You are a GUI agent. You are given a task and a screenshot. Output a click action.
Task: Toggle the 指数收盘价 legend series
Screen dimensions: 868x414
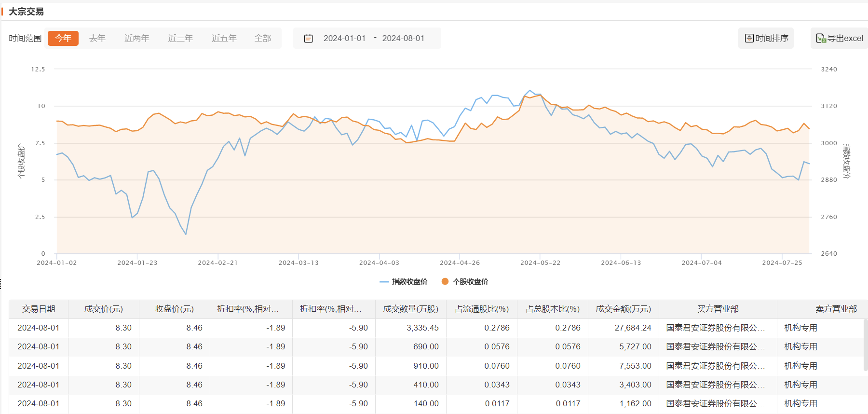[x=404, y=282]
